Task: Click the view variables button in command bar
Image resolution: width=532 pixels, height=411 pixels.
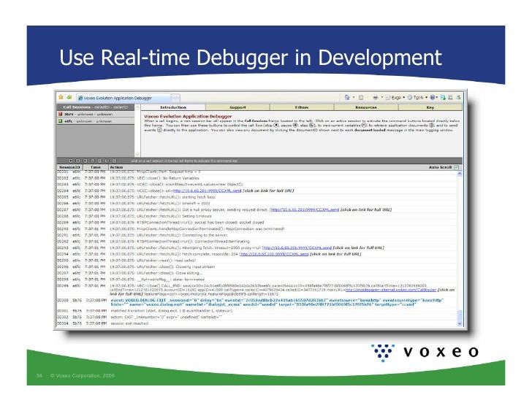Action: 99,161
